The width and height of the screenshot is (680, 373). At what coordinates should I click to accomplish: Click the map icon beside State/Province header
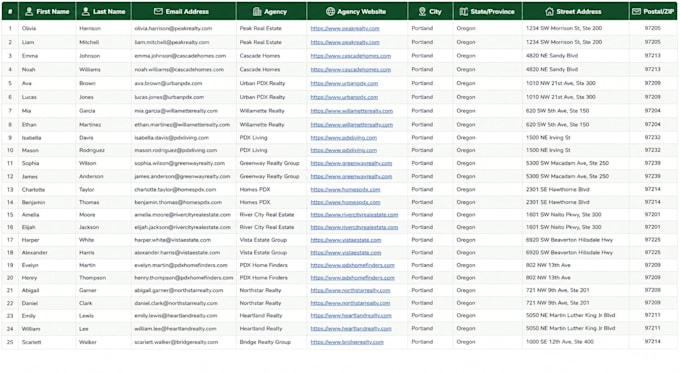click(464, 12)
